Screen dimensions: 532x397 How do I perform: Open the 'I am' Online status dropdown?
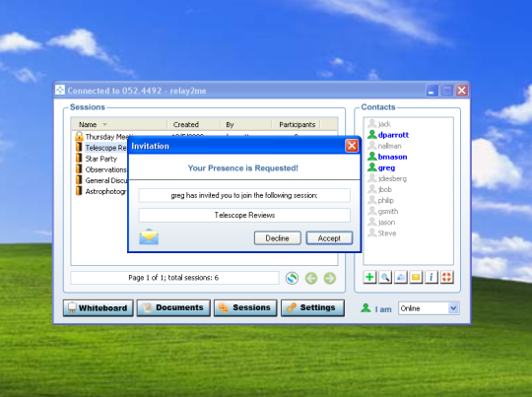429,308
